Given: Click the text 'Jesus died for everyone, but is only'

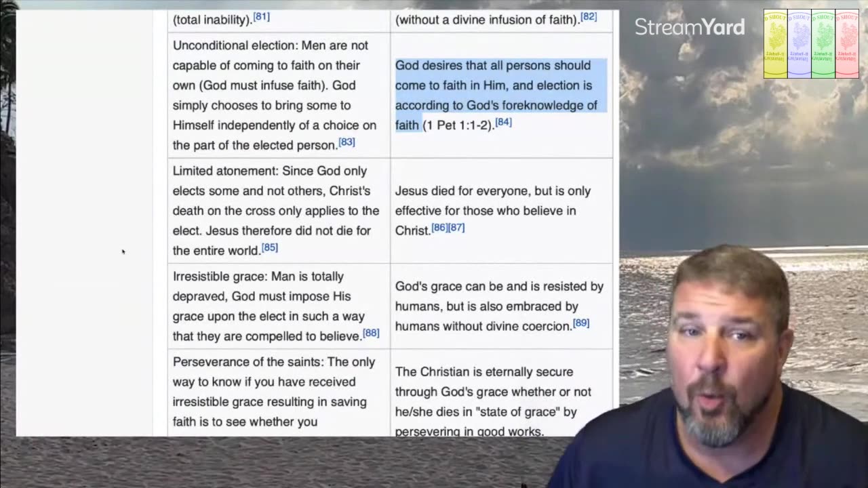Looking at the screenshot, I should point(493,191).
